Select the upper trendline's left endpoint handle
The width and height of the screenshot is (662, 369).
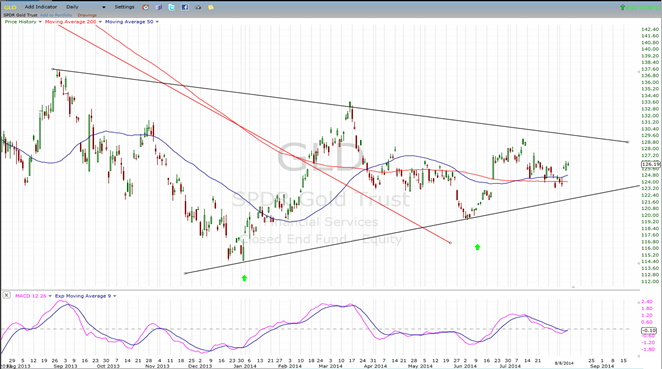[x=53, y=69]
